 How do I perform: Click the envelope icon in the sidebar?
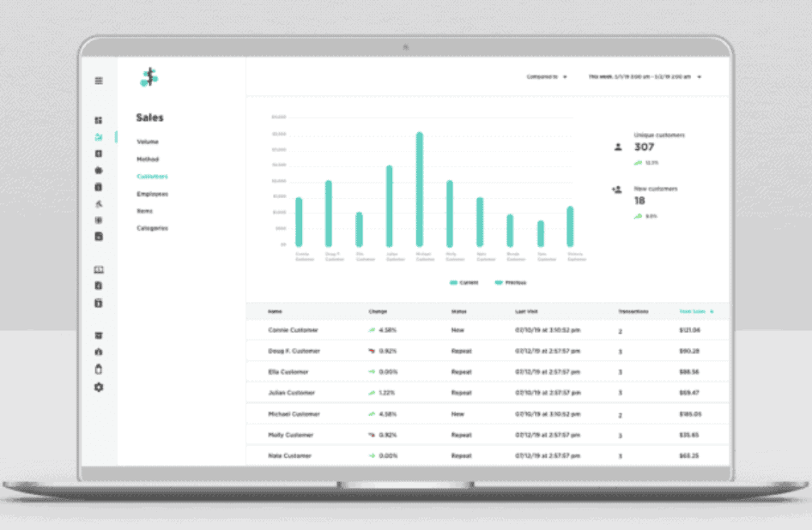(x=100, y=269)
